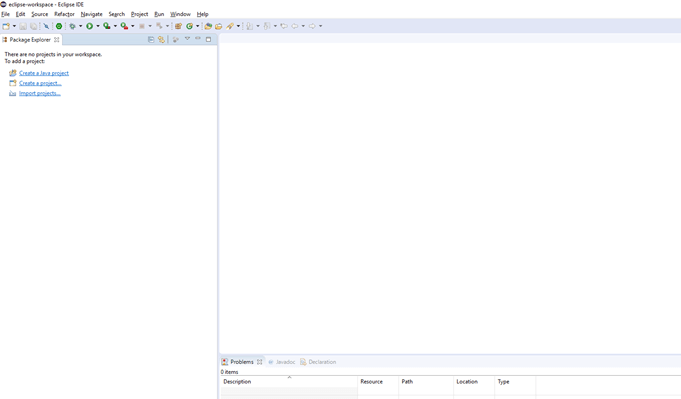The image size is (681, 399).
Task: Open the Refactor menu
Action: (64, 14)
